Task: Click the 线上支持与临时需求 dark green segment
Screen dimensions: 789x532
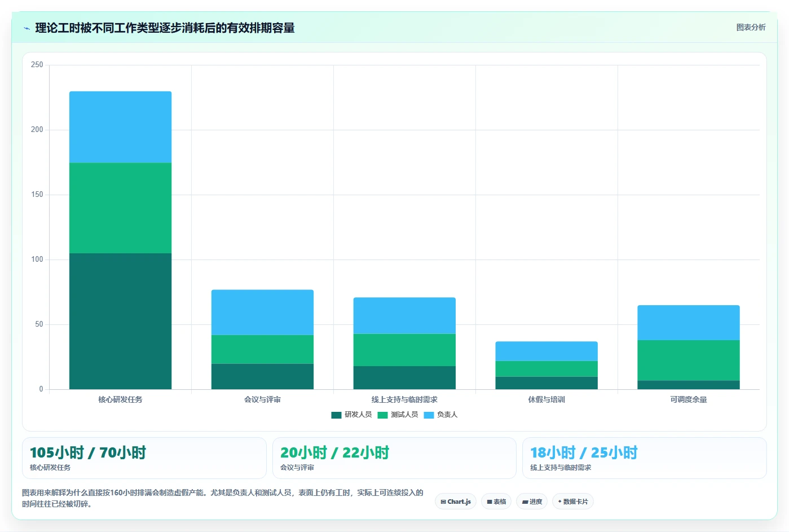Action: pyautogui.click(x=404, y=377)
